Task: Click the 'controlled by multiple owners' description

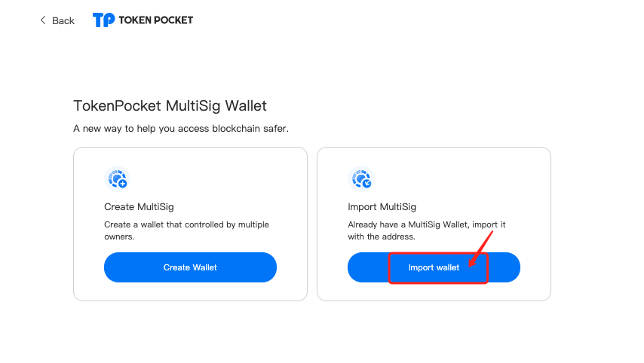Action: tap(186, 230)
